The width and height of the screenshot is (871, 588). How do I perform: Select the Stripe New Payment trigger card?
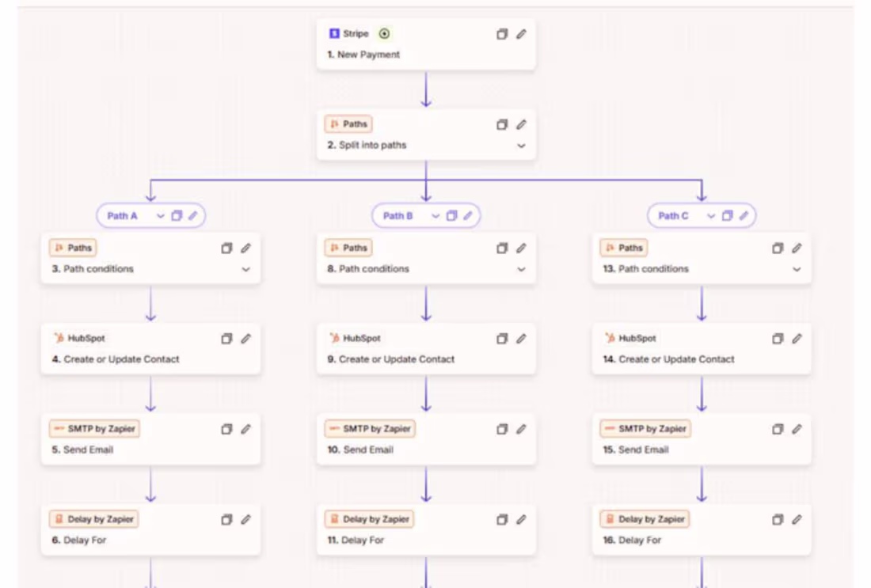click(x=412, y=54)
